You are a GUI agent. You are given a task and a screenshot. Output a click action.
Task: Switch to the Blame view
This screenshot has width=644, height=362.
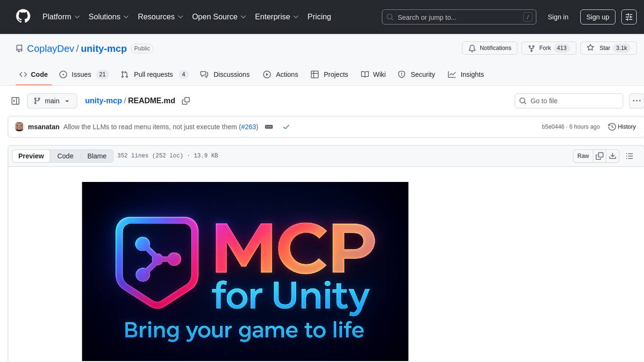pyautogui.click(x=97, y=156)
